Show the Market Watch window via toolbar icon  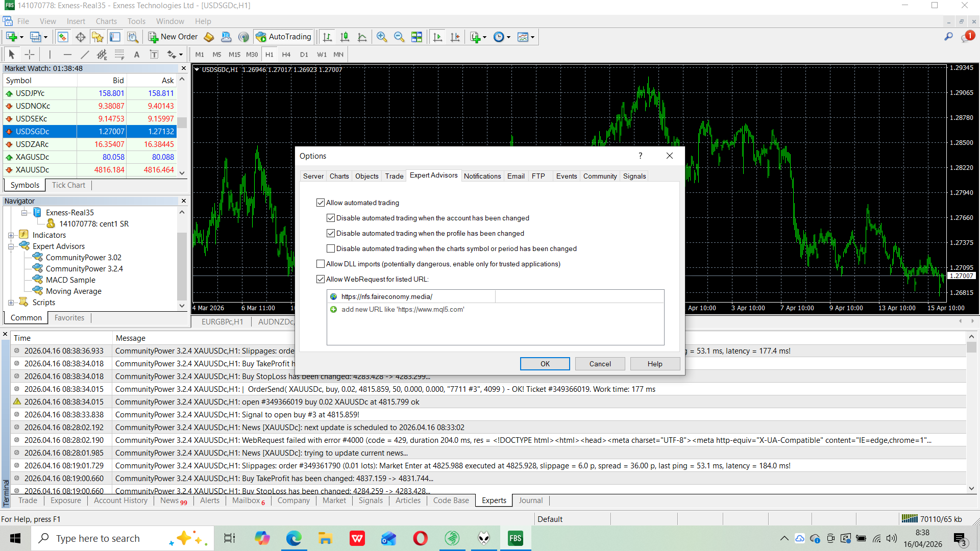(x=63, y=37)
